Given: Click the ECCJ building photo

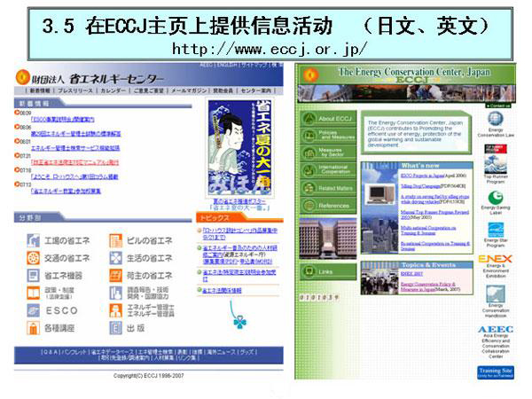Looking at the screenshot, I should coord(328,239).
